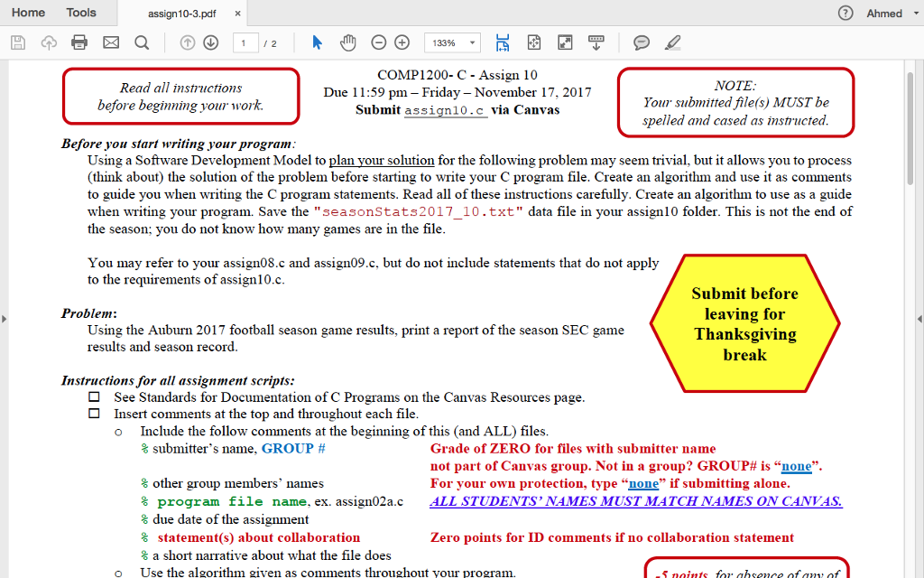Close the assign10-3.pdf tab
The height and width of the screenshot is (578, 924).
click(236, 14)
